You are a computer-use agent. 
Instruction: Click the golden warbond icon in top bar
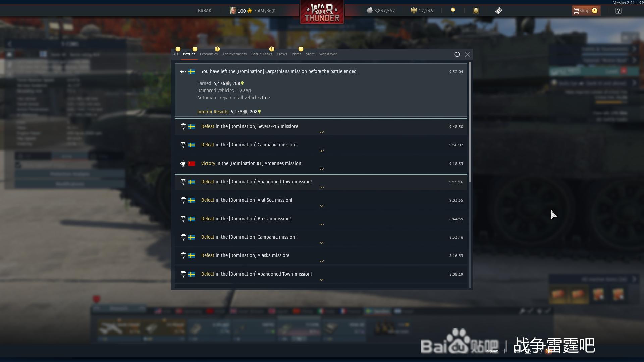[x=476, y=11]
